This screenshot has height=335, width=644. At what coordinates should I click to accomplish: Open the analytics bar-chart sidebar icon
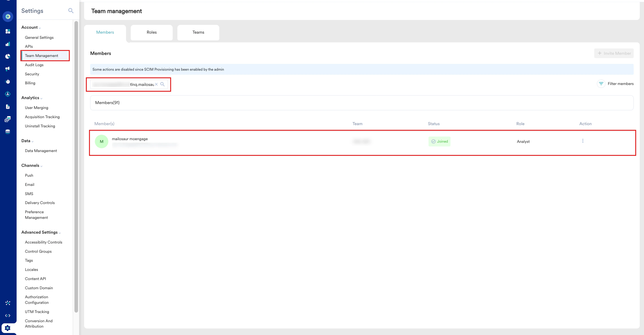(x=8, y=44)
